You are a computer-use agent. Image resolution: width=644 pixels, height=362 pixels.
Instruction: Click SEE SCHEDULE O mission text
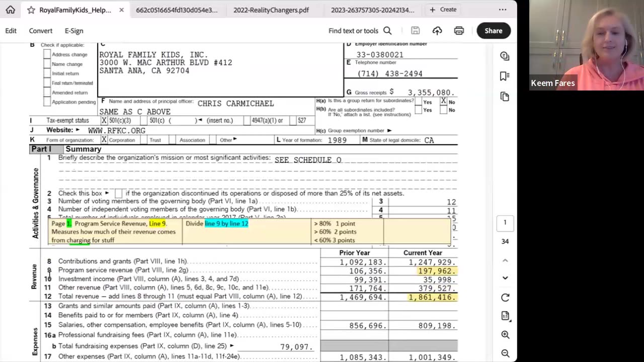point(308,160)
